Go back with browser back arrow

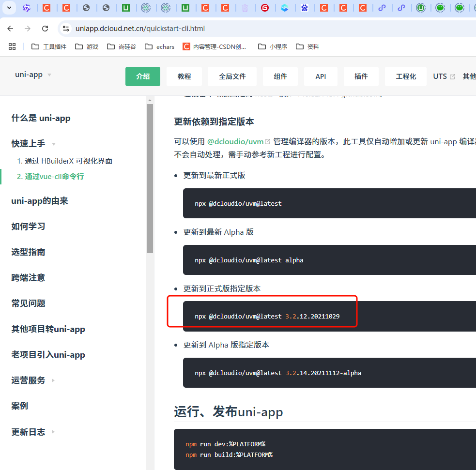click(x=10, y=29)
